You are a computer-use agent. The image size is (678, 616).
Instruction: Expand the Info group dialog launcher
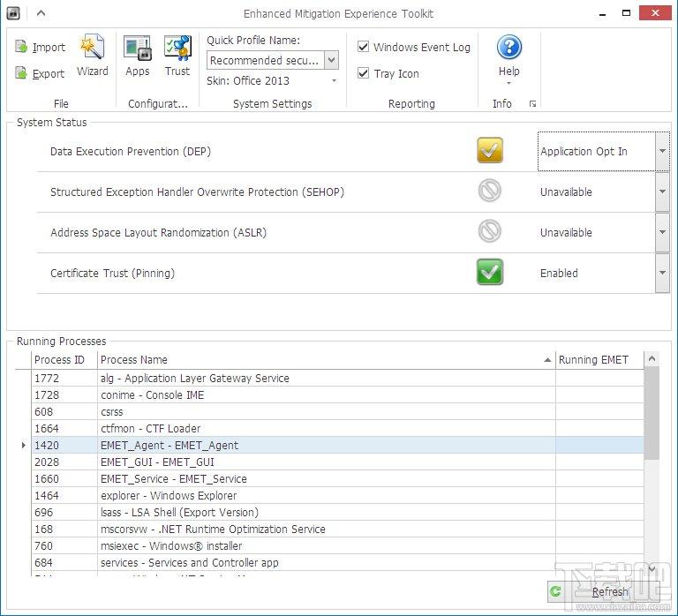(x=532, y=104)
